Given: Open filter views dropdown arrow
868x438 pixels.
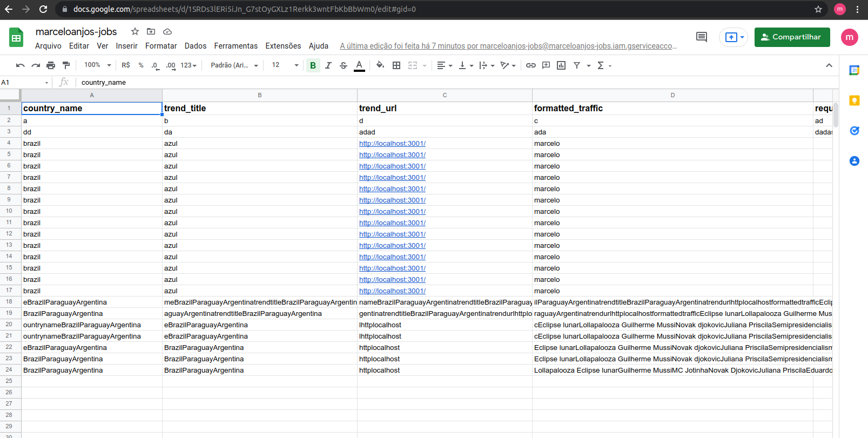Looking at the screenshot, I should (589, 66).
